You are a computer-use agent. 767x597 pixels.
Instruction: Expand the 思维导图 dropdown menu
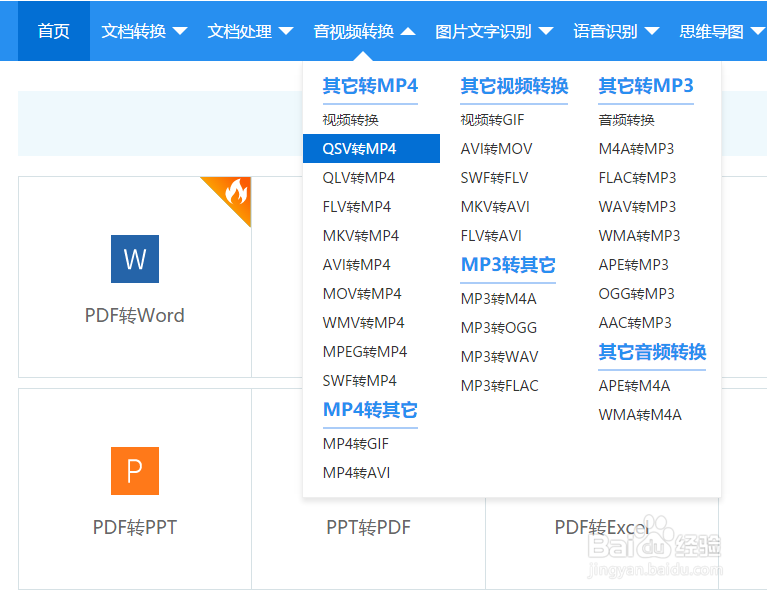[722, 31]
